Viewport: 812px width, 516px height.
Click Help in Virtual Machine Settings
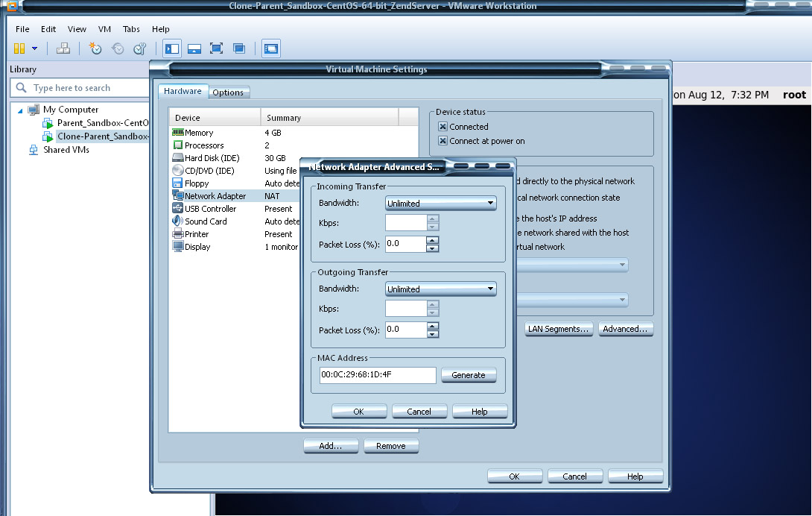tap(635, 476)
